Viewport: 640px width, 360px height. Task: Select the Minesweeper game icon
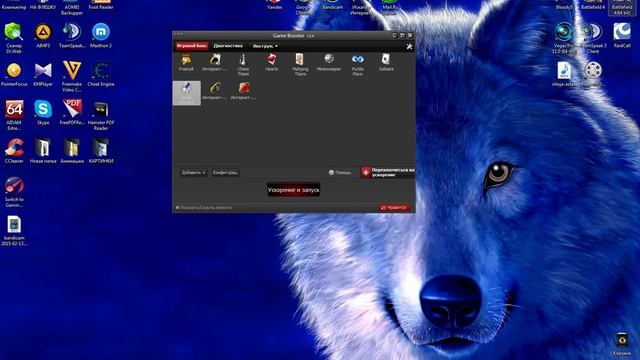[x=329, y=63]
